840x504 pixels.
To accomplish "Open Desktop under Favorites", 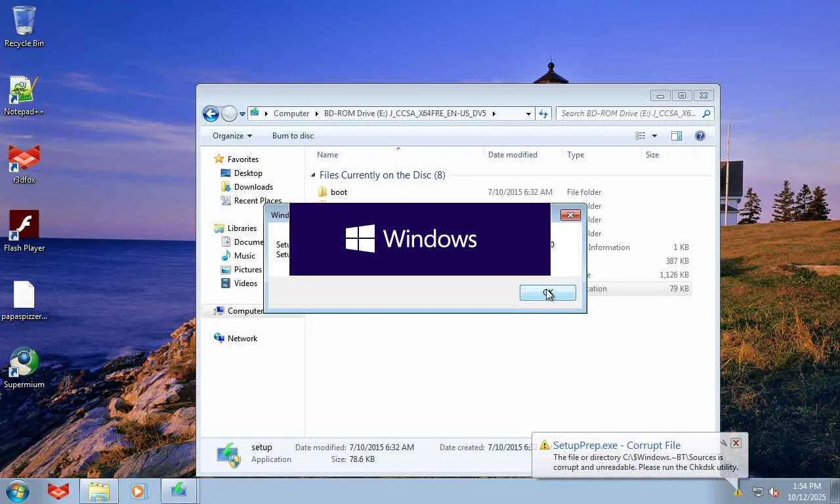I will (x=248, y=173).
